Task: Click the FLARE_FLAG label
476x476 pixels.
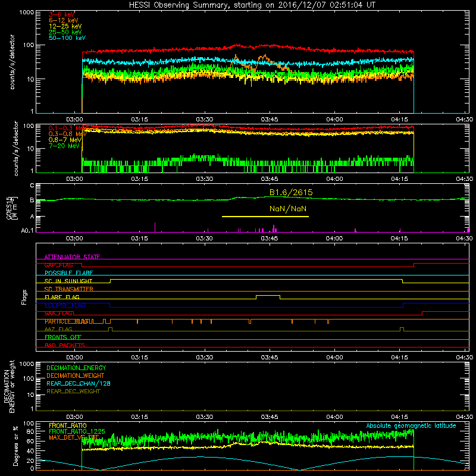Action: click(62, 297)
